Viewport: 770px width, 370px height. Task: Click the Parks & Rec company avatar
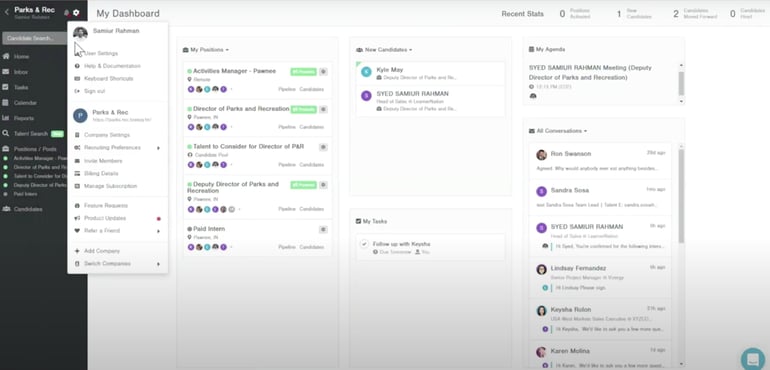[x=80, y=115]
